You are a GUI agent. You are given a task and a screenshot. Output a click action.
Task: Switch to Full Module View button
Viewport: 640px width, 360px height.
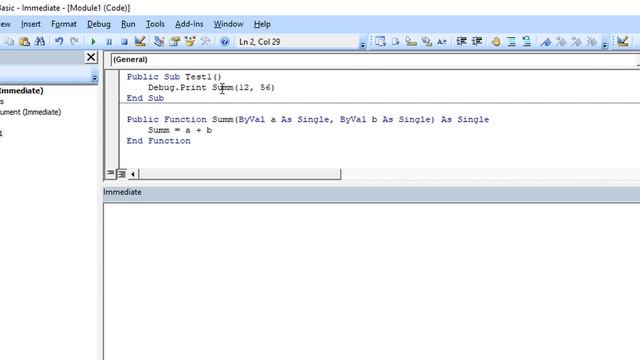click(122, 173)
